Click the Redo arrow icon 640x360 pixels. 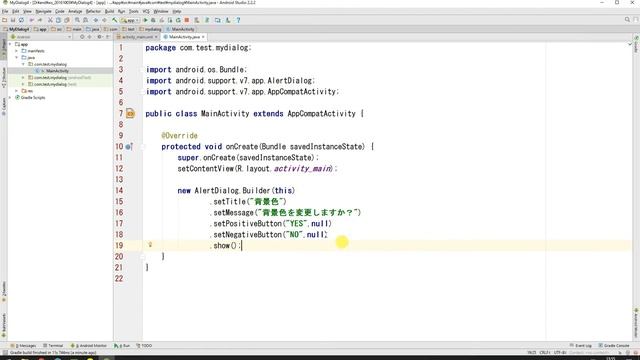[x=40, y=20]
